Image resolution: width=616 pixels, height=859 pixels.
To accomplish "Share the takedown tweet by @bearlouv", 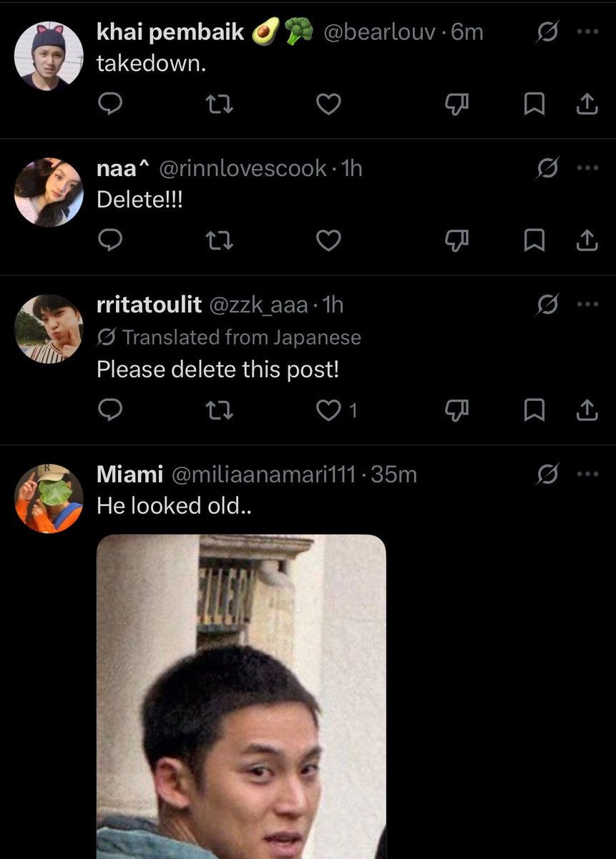I will coord(587,105).
